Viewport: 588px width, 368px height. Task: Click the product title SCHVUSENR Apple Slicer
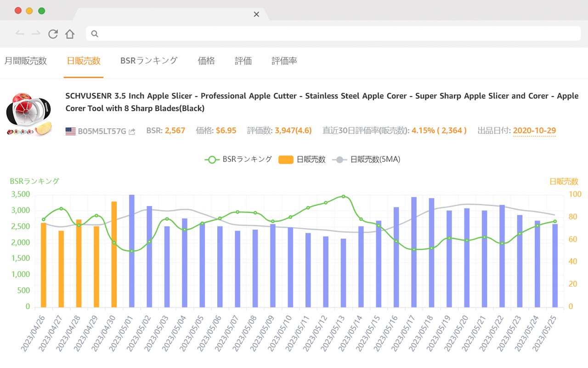coord(322,102)
